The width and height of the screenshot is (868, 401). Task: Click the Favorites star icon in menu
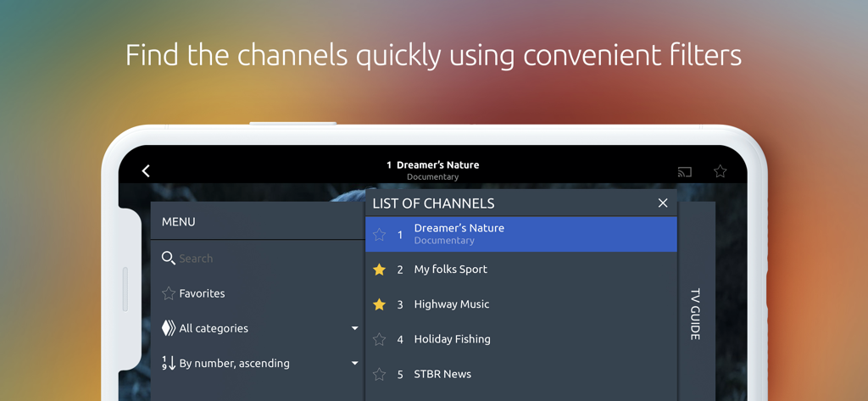click(169, 293)
